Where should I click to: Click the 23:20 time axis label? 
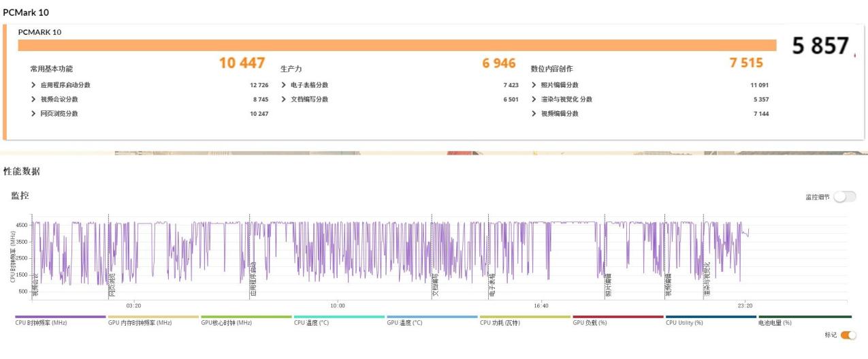(x=745, y=306)
